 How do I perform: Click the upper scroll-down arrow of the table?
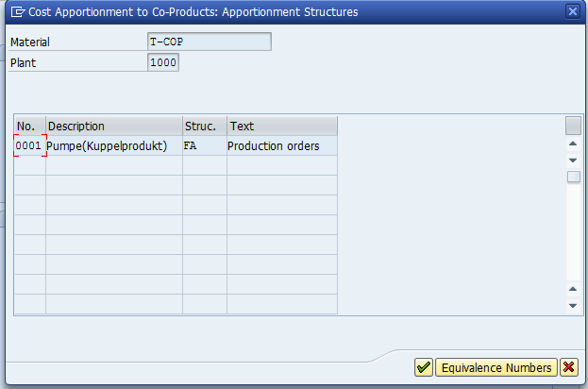pos(573,161)
